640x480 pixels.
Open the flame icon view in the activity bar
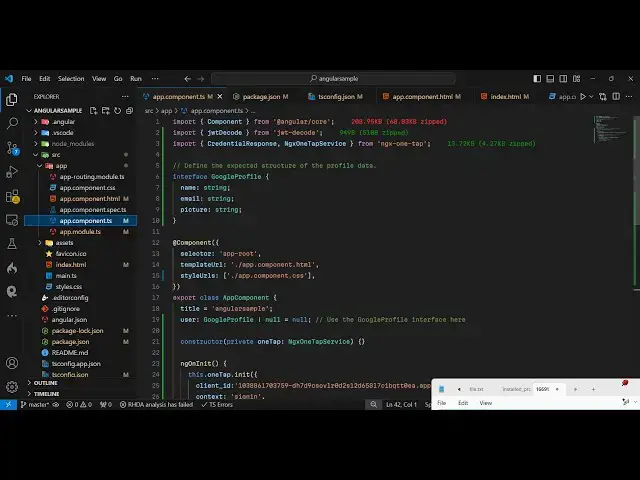click(x=12, y=268)
